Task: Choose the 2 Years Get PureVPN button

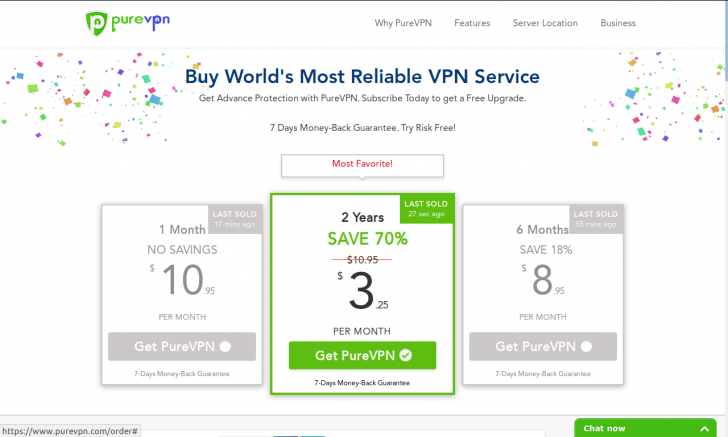Action: pyautogui.click(x=362, y=355)
